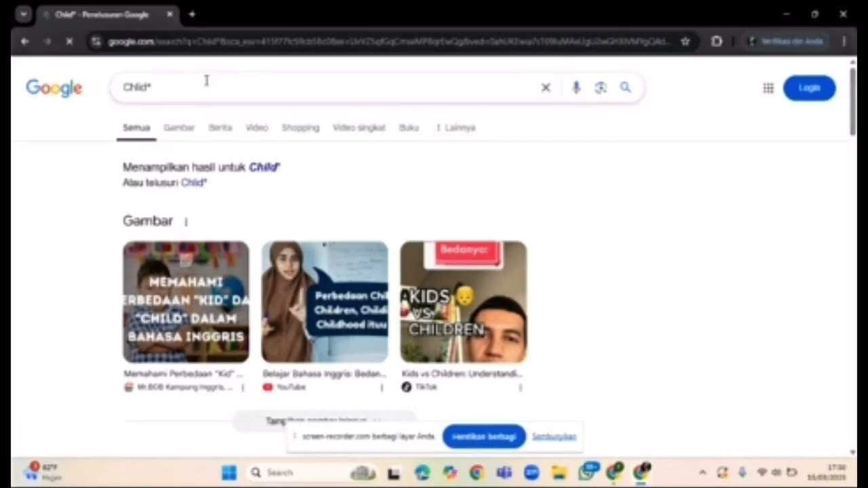This screenshot has height=488, width=868.
Task: Open the Chrome three-dot menu
Action: [x=844, y=41]
